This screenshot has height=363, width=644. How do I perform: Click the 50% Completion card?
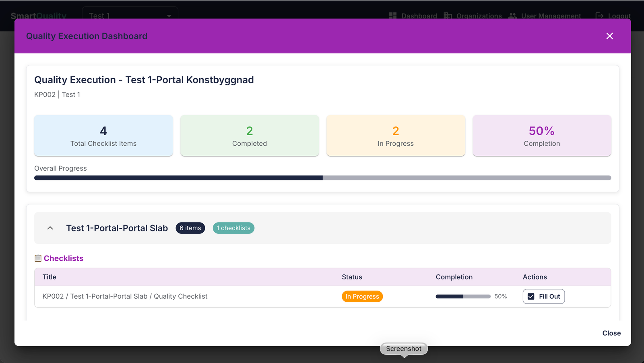(x=542, y=136)
